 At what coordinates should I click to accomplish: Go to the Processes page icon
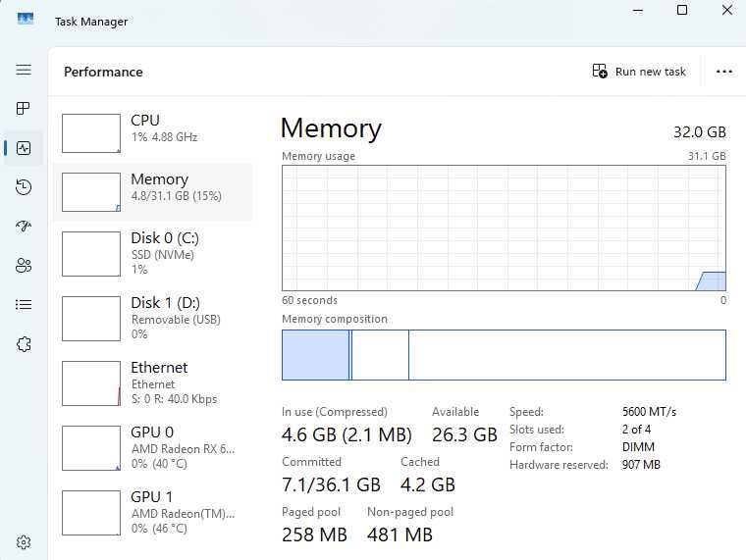(x=24, y=109)
